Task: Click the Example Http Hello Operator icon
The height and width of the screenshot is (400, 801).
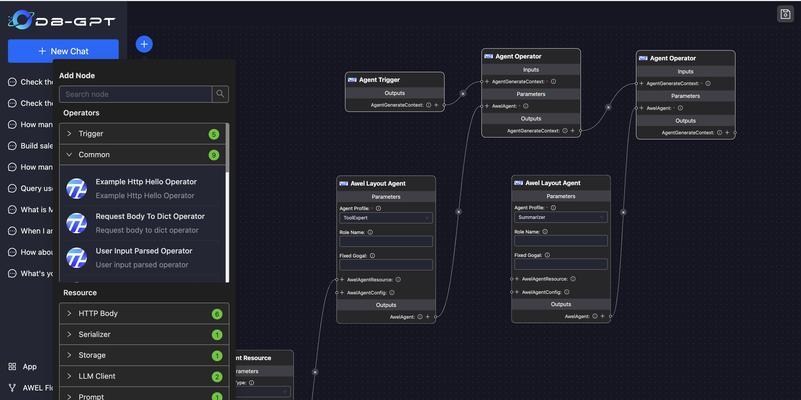Action: tap(77, 189)
